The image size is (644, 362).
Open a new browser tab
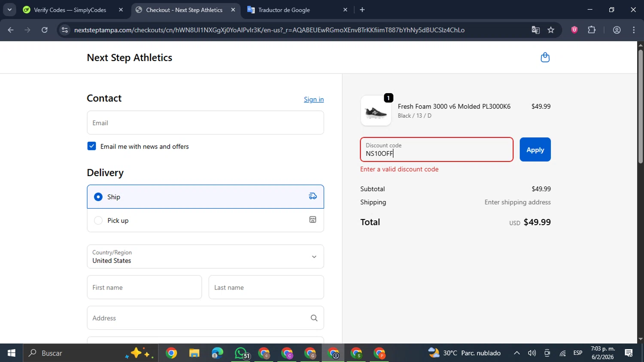pos(362,10)
